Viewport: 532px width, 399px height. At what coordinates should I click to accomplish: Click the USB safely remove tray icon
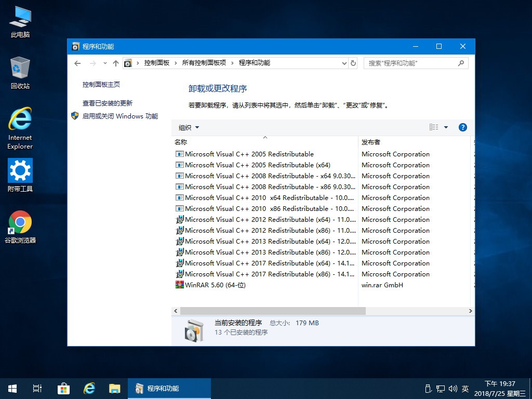point(428,389)
